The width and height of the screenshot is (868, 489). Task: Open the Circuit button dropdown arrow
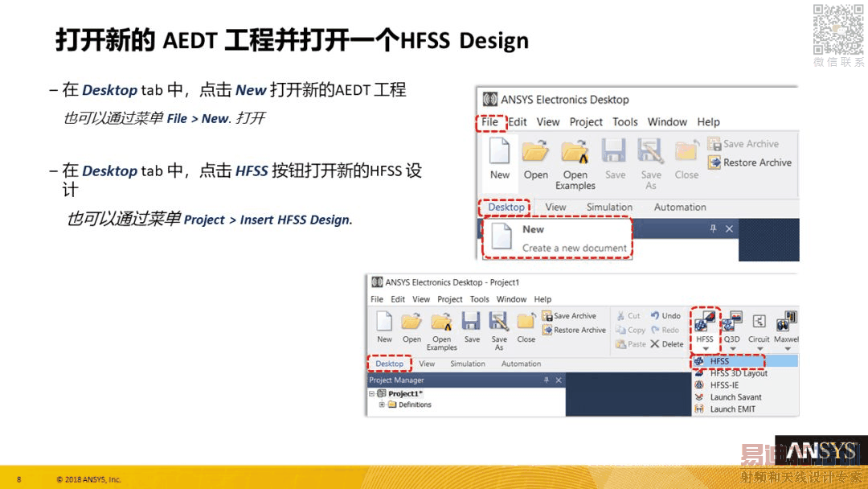tap(759, 349)
